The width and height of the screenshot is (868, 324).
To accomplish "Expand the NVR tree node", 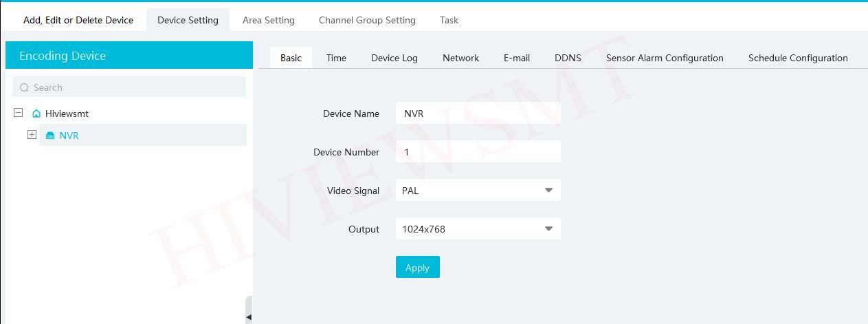I will point(32,135).
